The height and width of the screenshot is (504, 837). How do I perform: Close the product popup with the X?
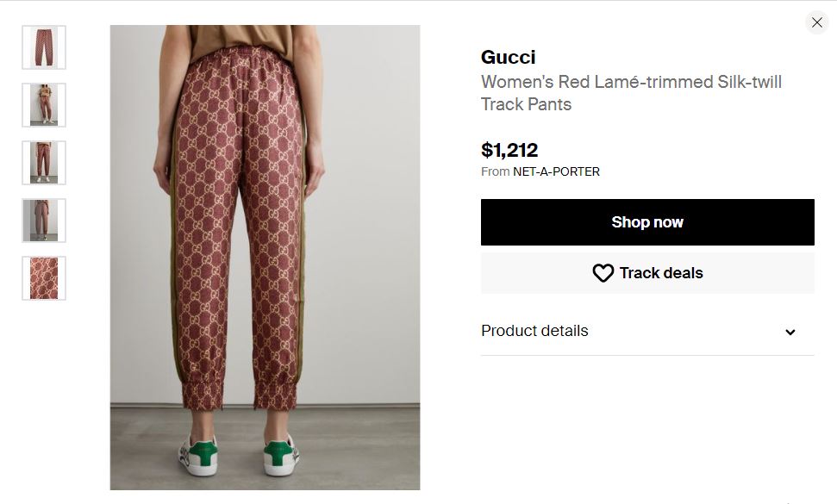click(816, 22)
